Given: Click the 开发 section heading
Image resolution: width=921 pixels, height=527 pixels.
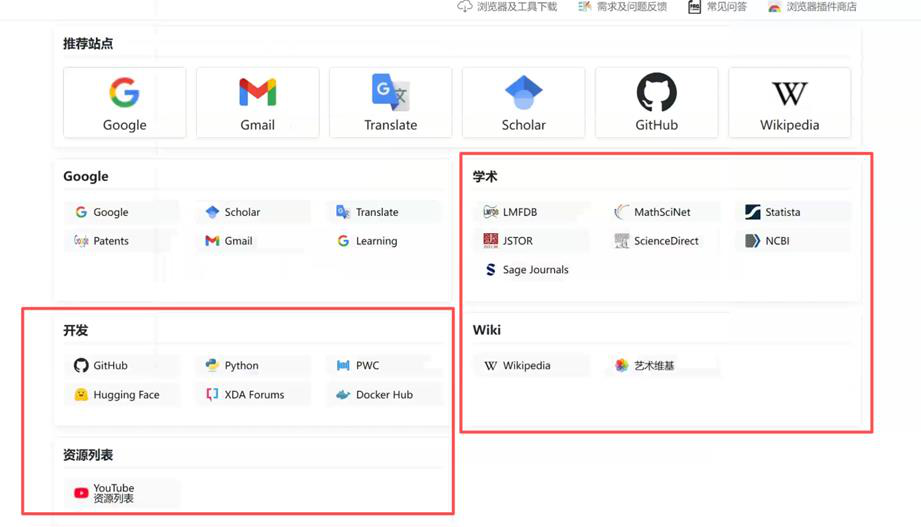Looking at the screenshot, I should point(76,331).
